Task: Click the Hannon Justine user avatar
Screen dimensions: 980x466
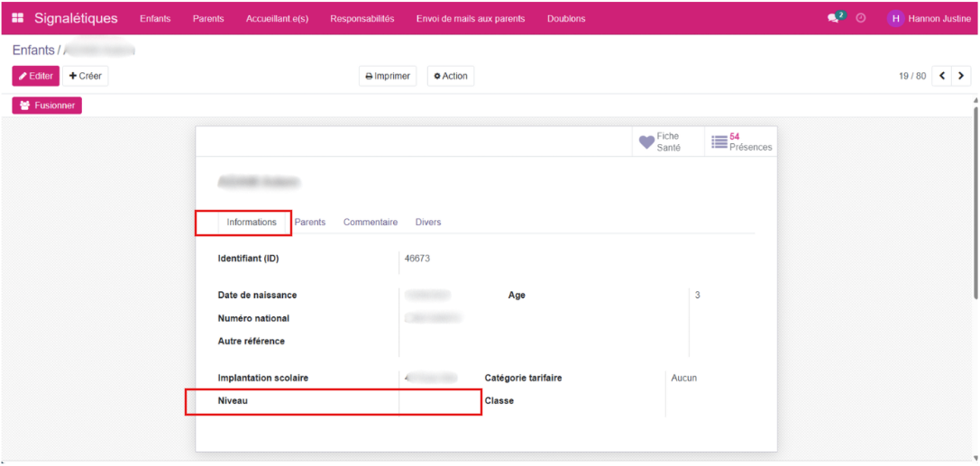Action: point(895,18)
